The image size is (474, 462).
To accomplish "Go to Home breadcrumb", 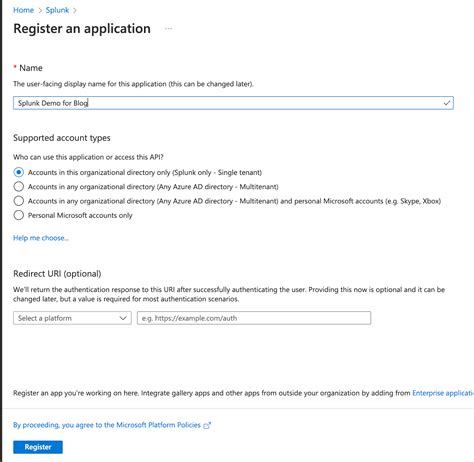I will click(x=23, y=10).
